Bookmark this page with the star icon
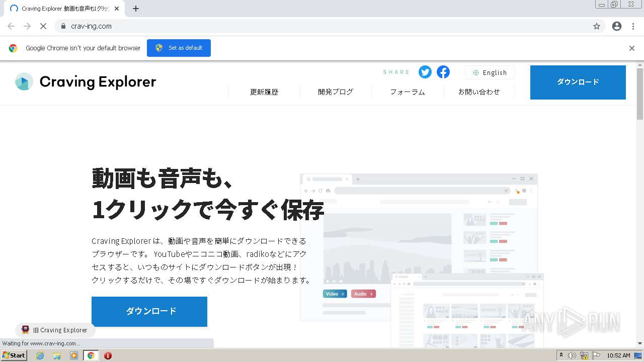This screenshot has height=362, width=644. click(x=597, y=26)
